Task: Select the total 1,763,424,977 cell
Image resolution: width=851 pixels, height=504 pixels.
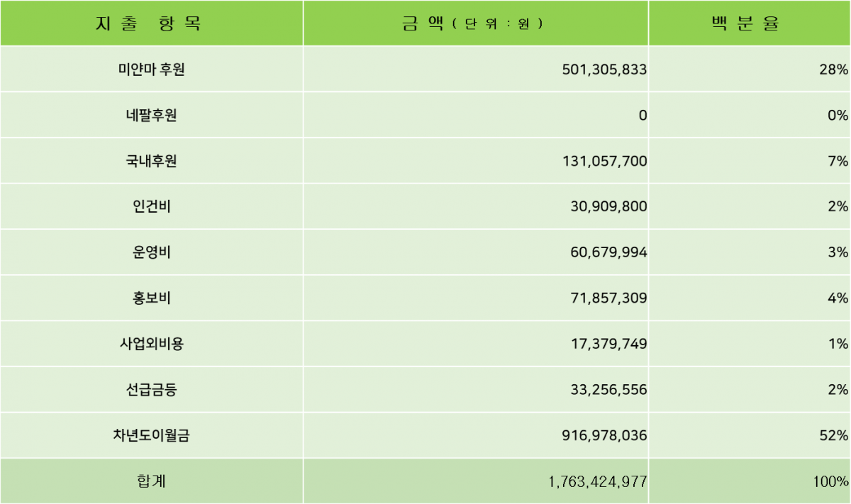Action: click(476, 481)
